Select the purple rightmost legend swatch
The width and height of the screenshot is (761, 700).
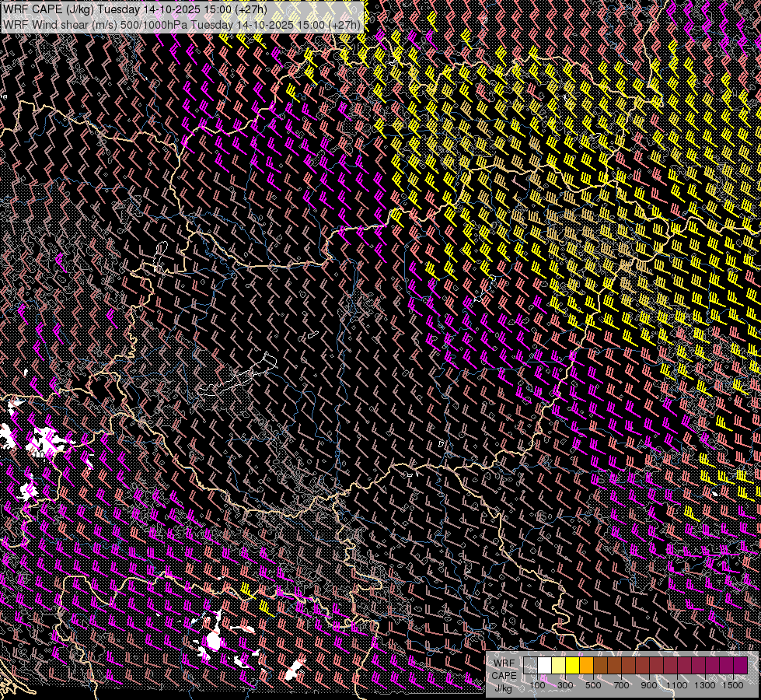click(x=741, y=665)
